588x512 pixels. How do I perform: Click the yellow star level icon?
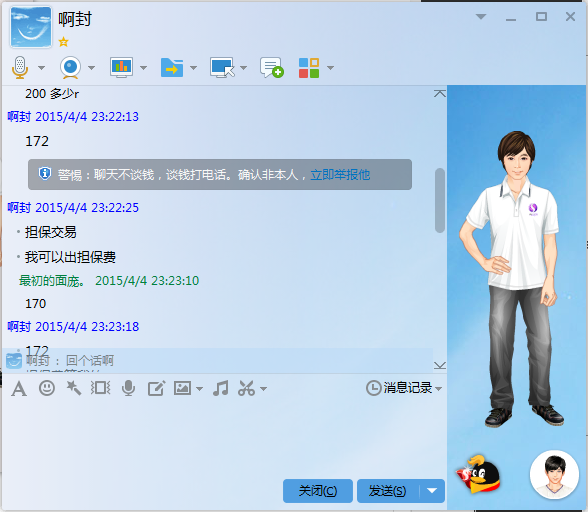[63, 42]
